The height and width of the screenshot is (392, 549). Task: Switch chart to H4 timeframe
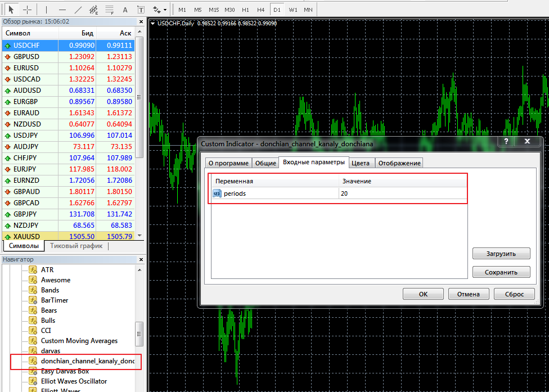pyautogui.click(x=260, y=10)
